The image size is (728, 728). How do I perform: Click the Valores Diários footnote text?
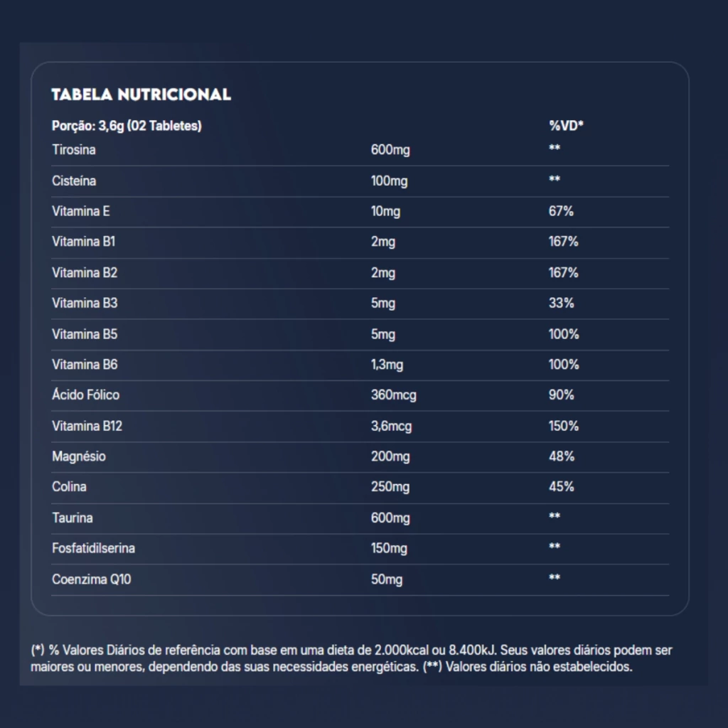[351, 658]
